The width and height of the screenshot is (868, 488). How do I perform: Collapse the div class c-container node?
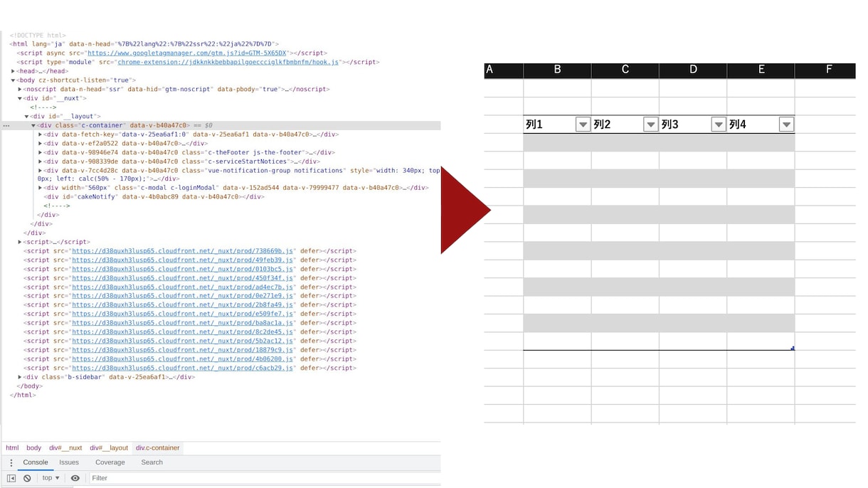coord(33,126)
